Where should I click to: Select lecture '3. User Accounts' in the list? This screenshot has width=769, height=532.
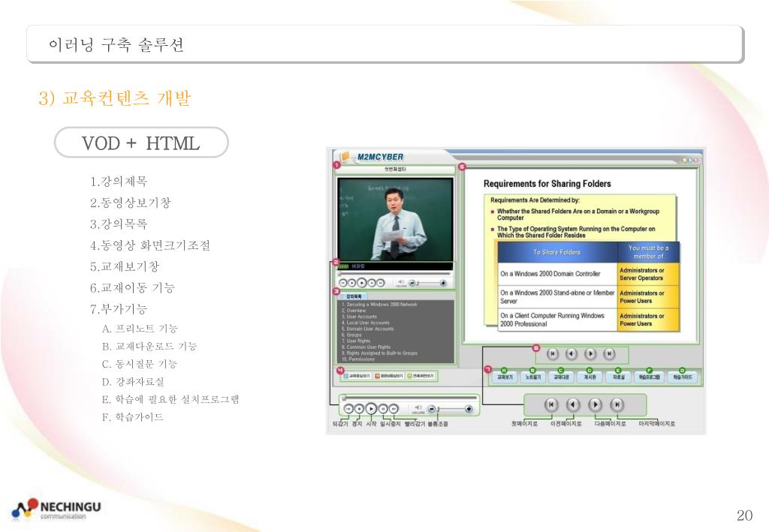359,317
